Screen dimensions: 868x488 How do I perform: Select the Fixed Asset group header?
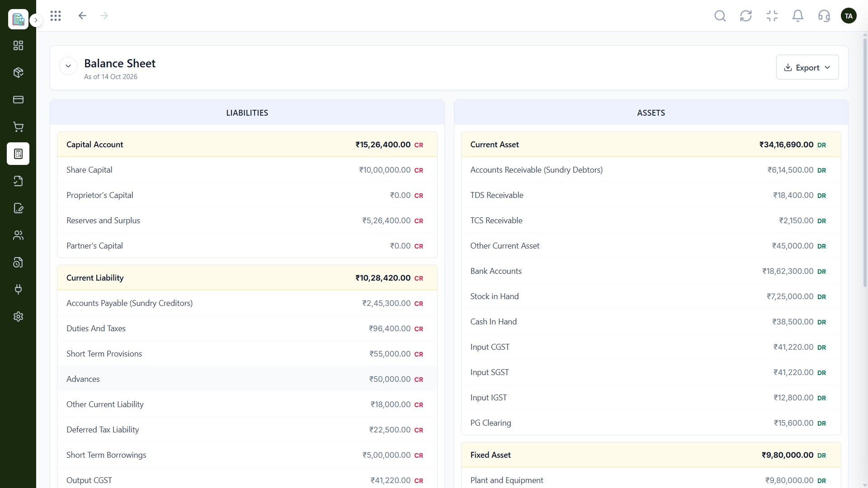pyautogui.click(x=651, y=455)
